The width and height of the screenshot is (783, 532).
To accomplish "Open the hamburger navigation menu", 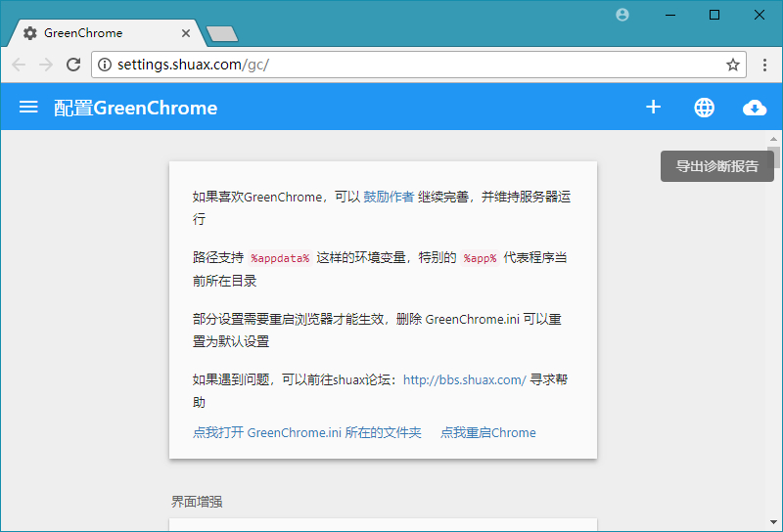I will (28, 108).
